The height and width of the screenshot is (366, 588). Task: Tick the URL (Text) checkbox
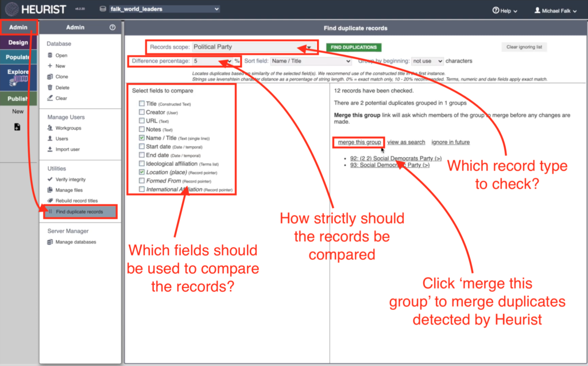pos(142,120)
